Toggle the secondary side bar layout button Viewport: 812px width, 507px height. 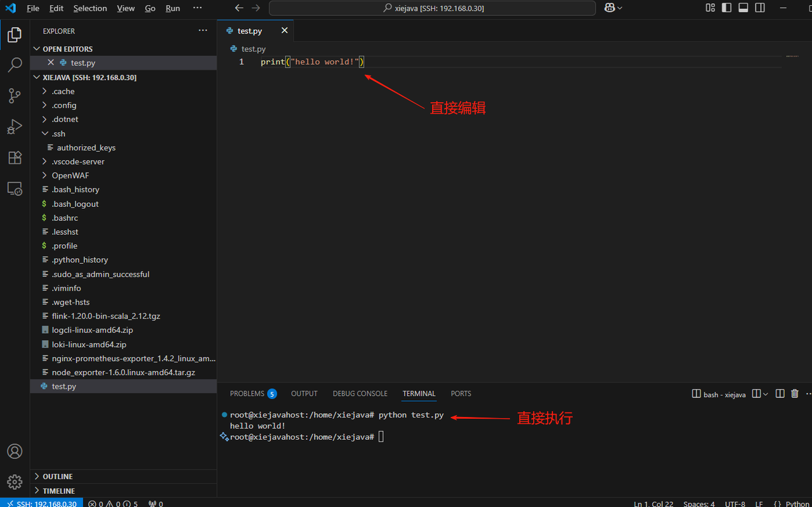(759, 8)
